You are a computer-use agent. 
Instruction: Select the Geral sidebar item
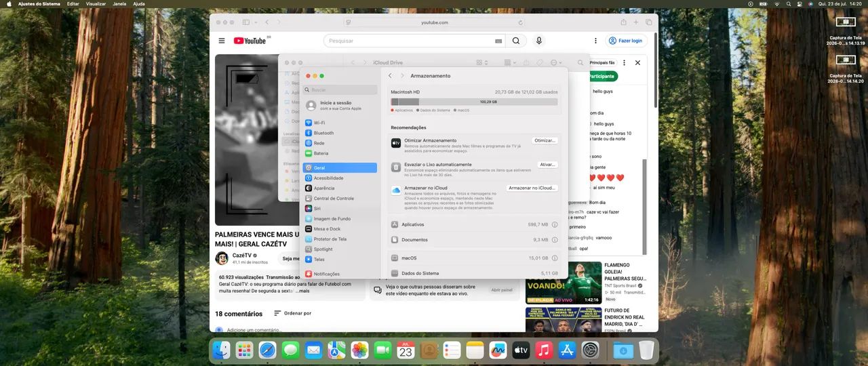[340, 167]
